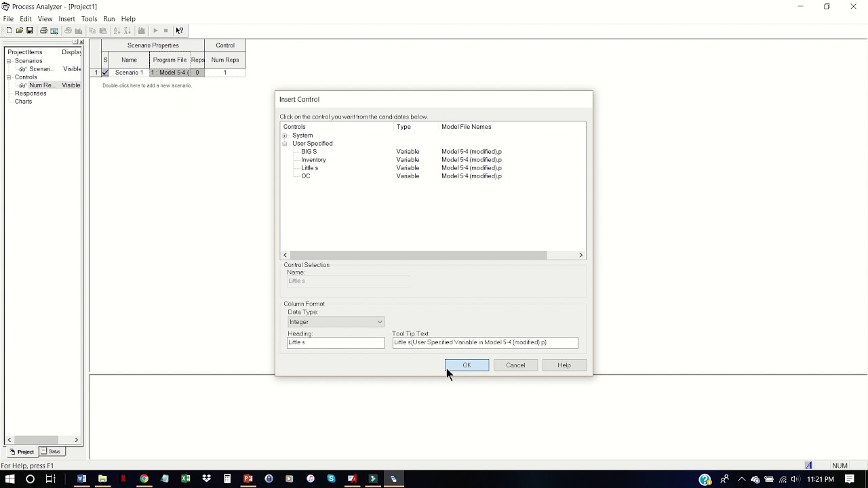The height and width of the screenshot is (488, 868).
Task: Select the Charts tree item
Action: (23, 102)
